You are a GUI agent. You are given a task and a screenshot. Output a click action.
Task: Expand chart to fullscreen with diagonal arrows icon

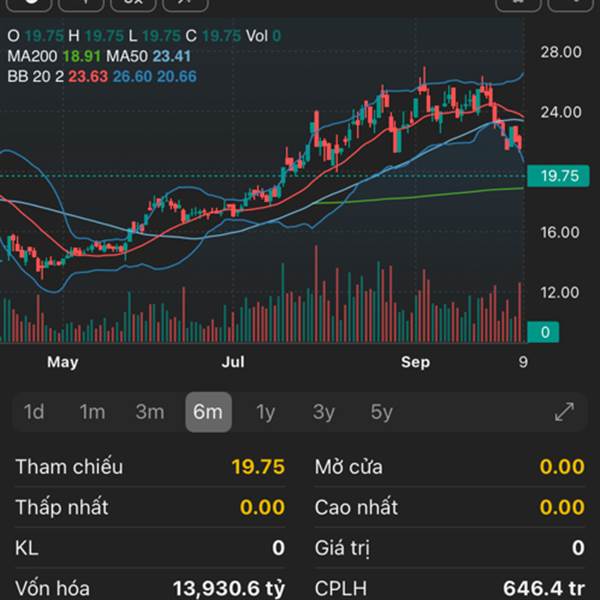pos(564,412)
